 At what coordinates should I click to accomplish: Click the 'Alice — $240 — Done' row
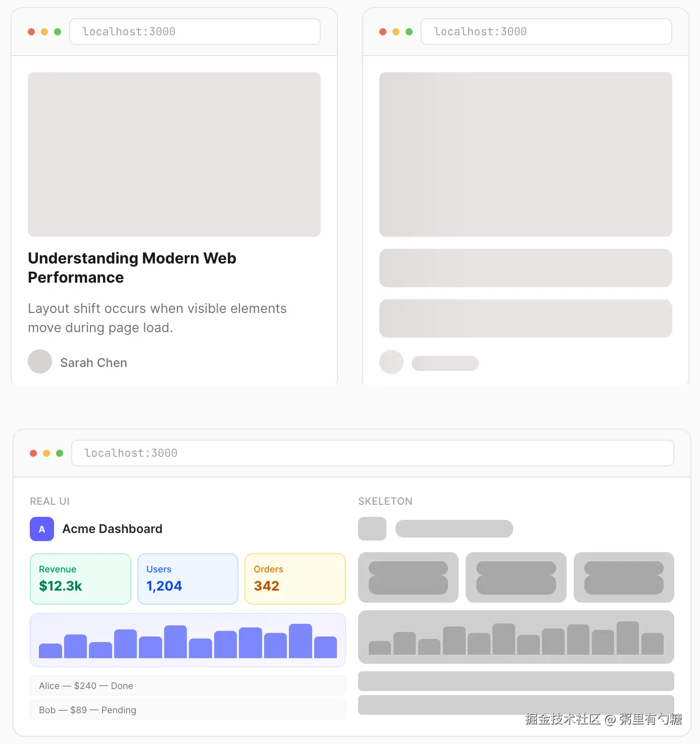(x=188, y=685)
